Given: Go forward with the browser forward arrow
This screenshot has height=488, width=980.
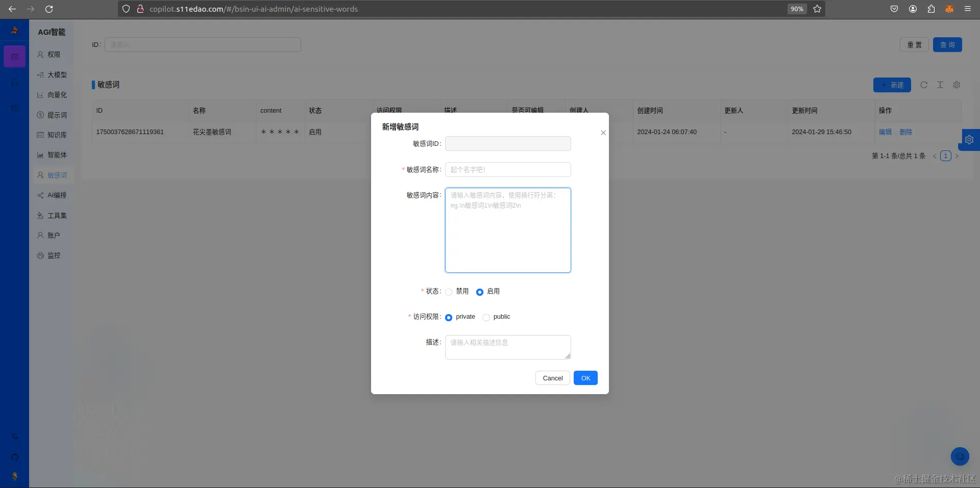Looking at the screenshot, I should tap(31, 9).
